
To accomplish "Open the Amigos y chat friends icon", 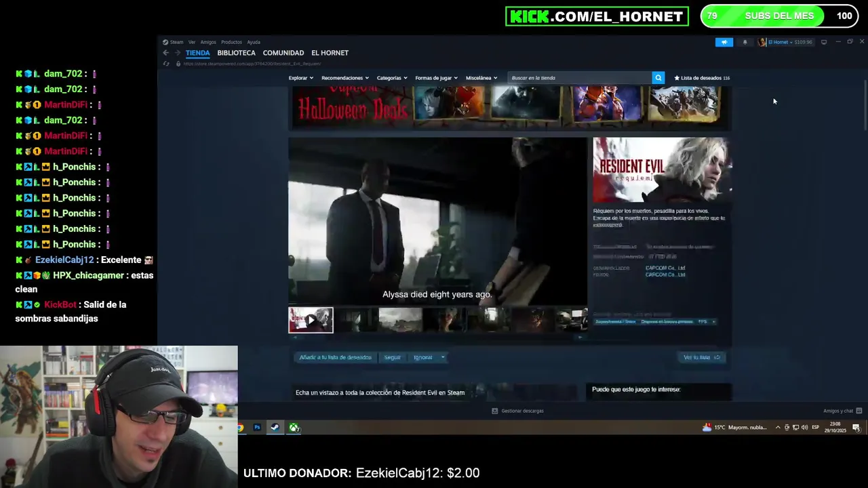I will click(x=859, y=411).
